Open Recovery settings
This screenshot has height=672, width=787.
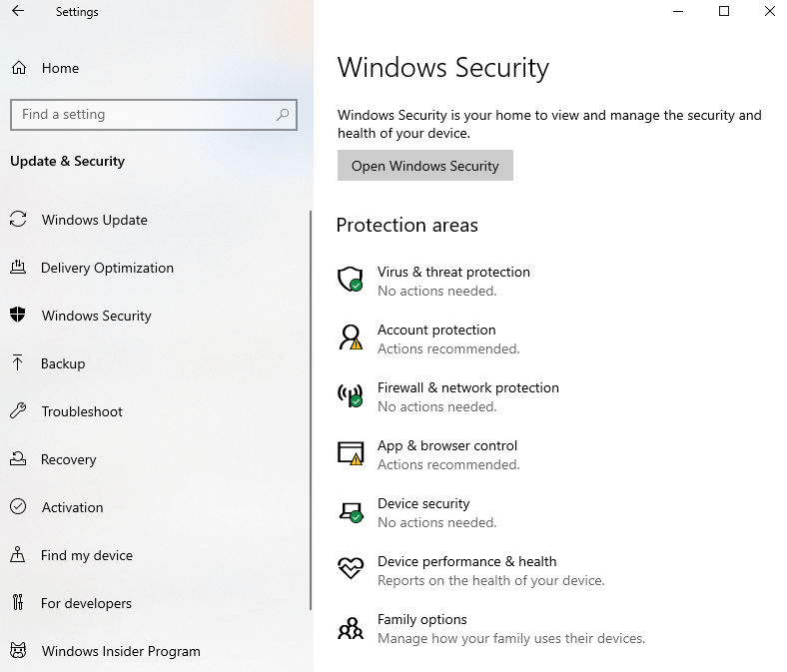[68, 459]
